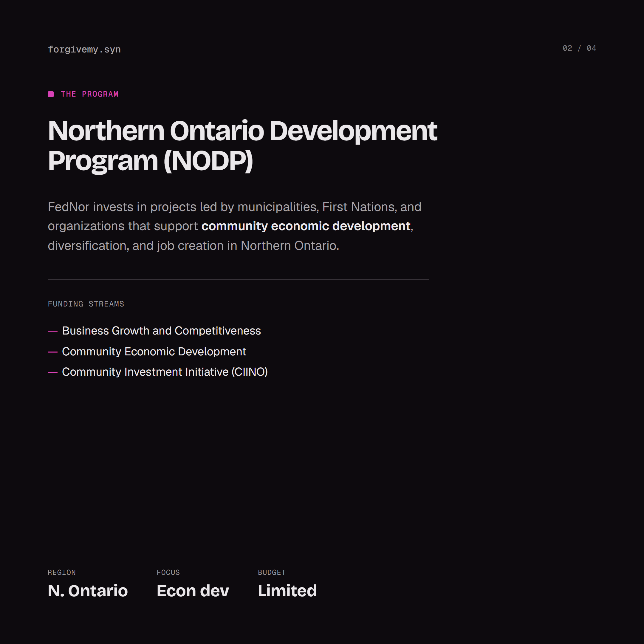
Task: Select the THE PROGRAM section label
Action: (90, 94)
